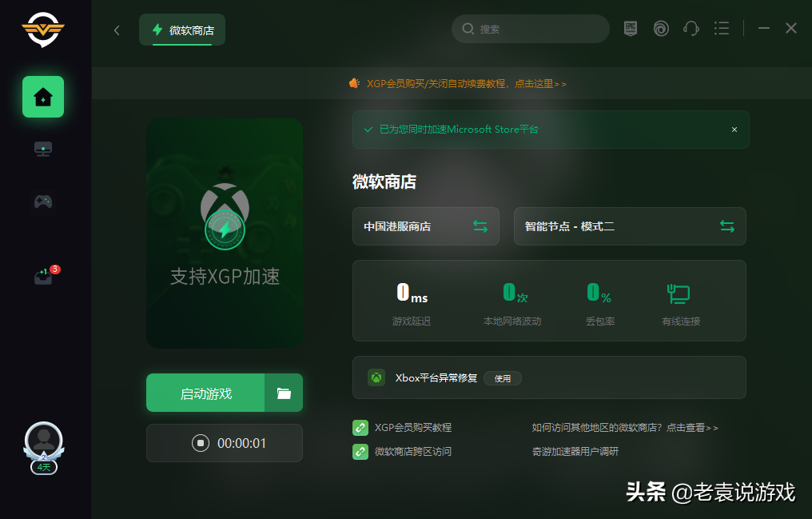Click the 有线连接 network icon
The width and height of the screenshot is (812, 519).
tap(679, 293)
